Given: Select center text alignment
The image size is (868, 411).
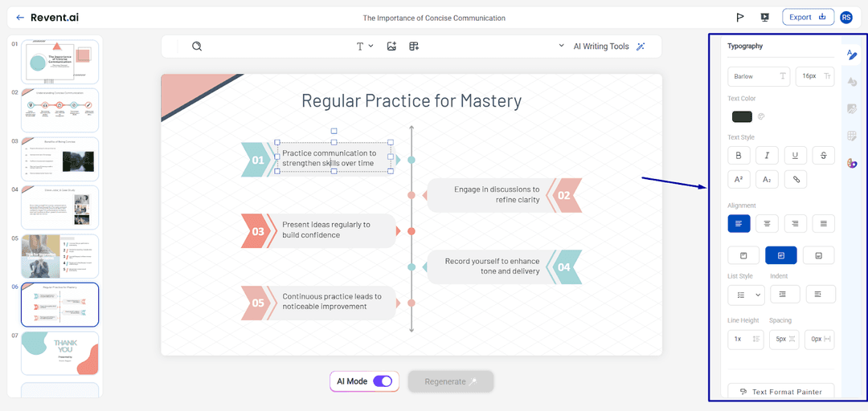Looking at the screenshot, I should [767, 224].
